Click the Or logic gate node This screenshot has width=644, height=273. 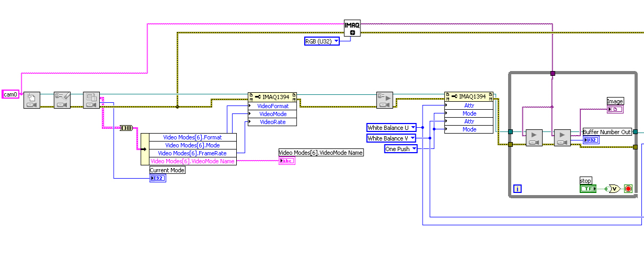tap(613, 188)
